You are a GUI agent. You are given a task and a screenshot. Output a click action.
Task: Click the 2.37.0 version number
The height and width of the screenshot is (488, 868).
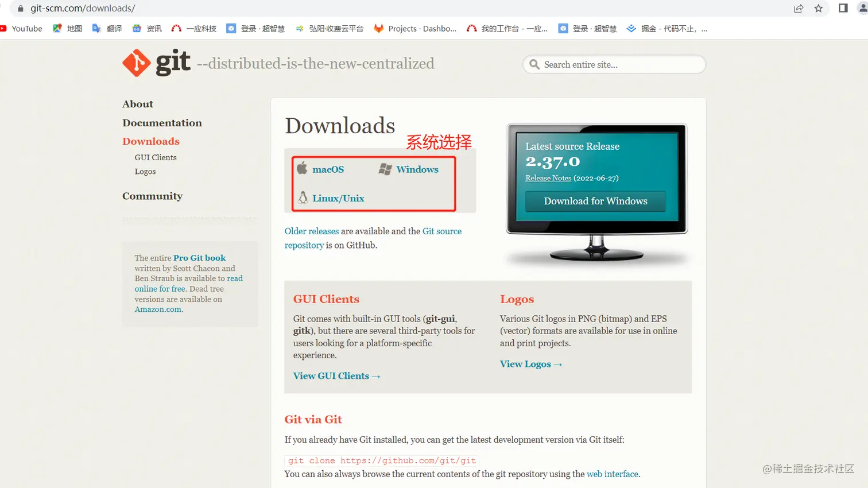coord(552,162)
